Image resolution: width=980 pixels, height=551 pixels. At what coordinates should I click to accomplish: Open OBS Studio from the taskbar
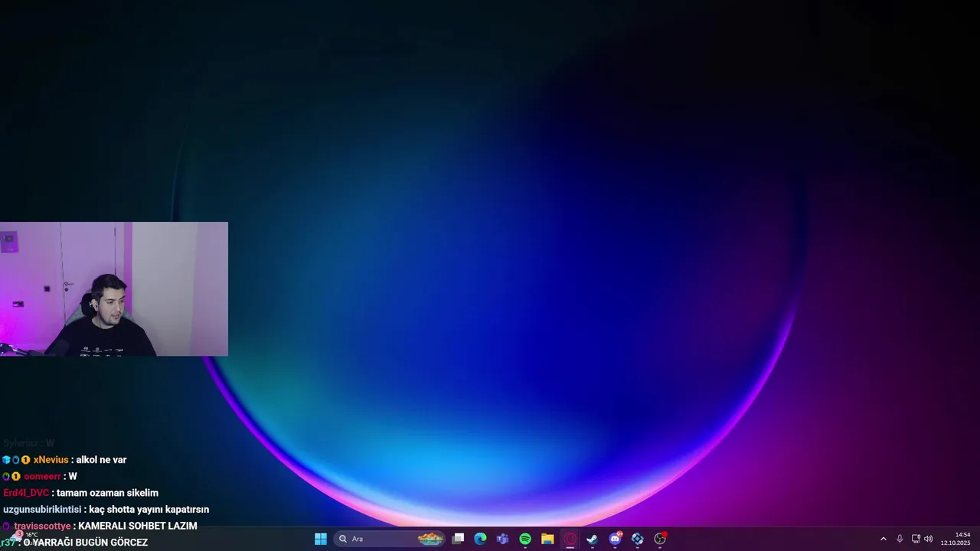click(660, 539)
